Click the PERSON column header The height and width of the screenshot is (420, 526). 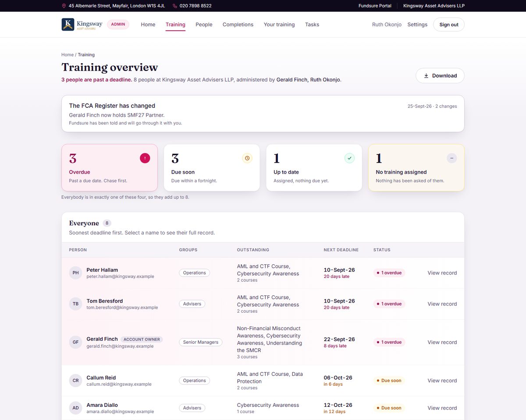78,250
